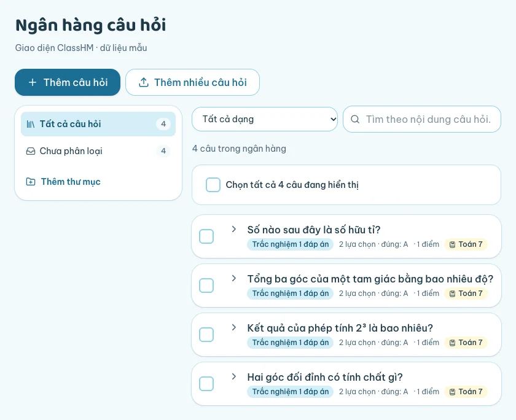
Task: Click the plus icon in Thêm câu hỏi
Action: 32,82
